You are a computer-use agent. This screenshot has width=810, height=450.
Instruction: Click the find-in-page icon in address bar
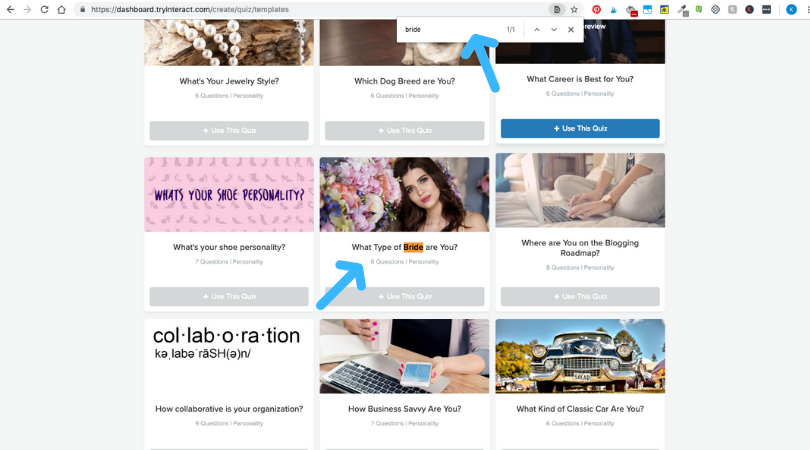(557, 9)
